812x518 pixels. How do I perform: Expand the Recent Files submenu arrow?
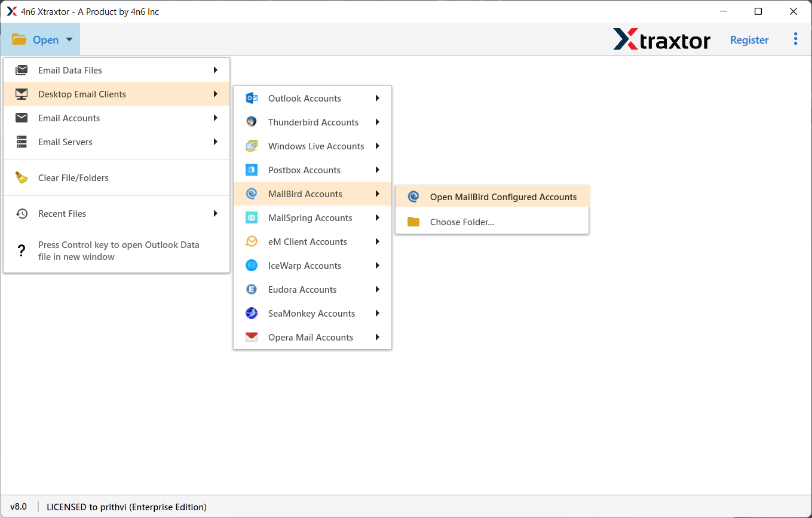[x=215, y=214]
